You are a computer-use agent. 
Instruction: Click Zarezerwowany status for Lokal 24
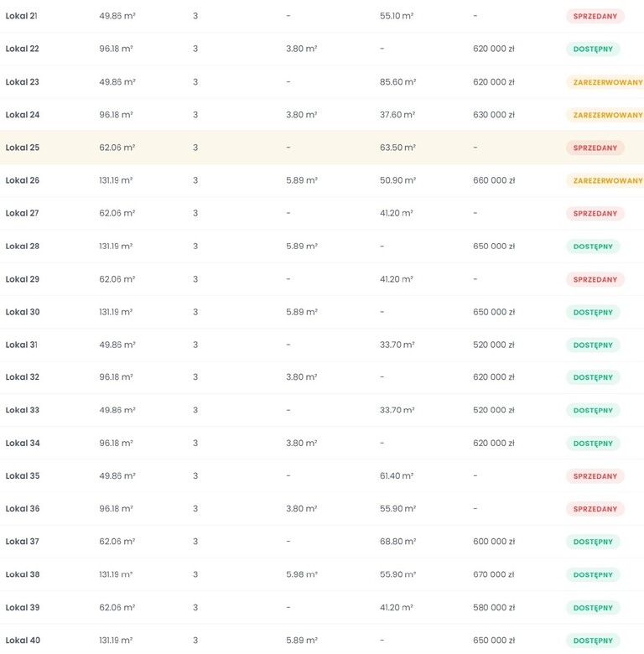tap(607, 115)
